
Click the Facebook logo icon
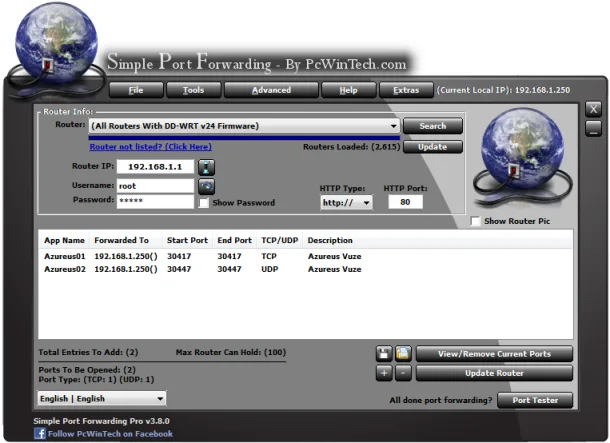(x=40, y=434)
